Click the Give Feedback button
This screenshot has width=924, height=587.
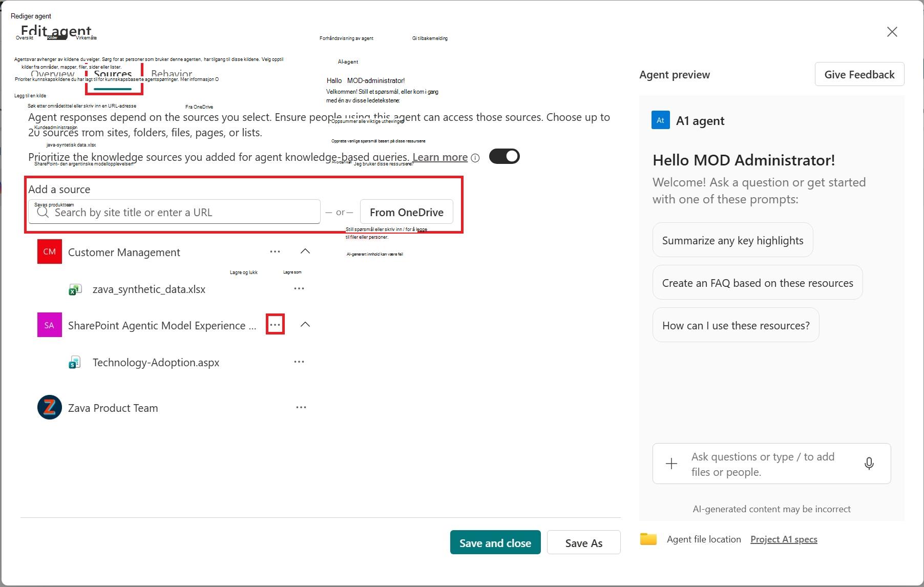click(x=859, y=75)
